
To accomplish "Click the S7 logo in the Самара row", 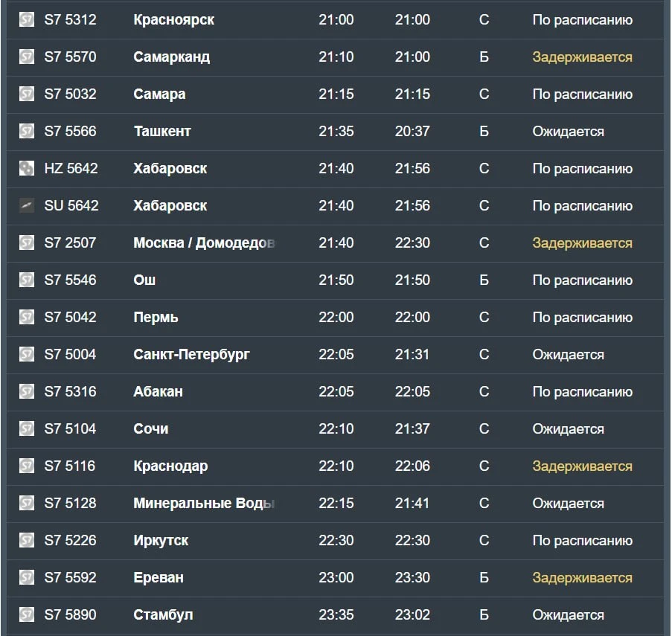I will (x=27, y=94).
